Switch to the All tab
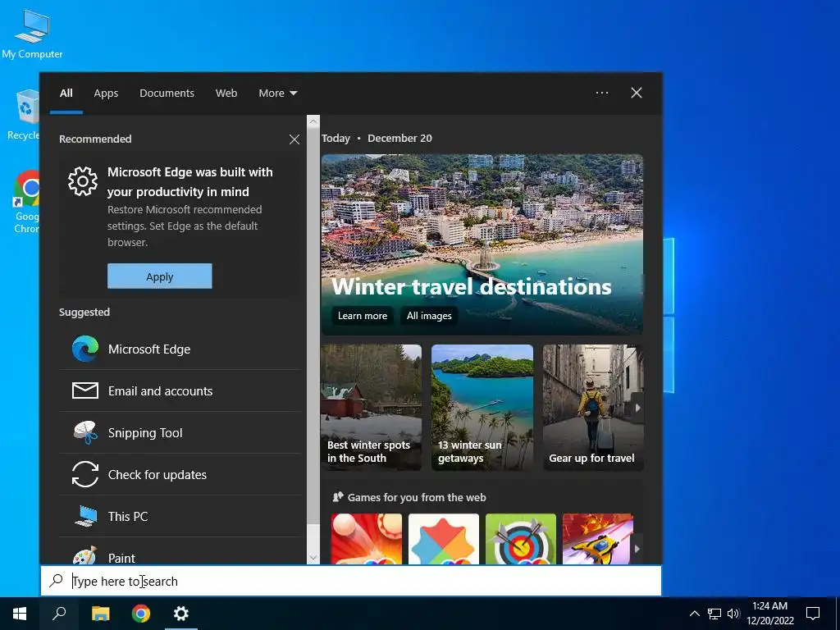Image resolution: width=840 pixels, height=630 pixels. pyautogui.click(x=66, y=94)
